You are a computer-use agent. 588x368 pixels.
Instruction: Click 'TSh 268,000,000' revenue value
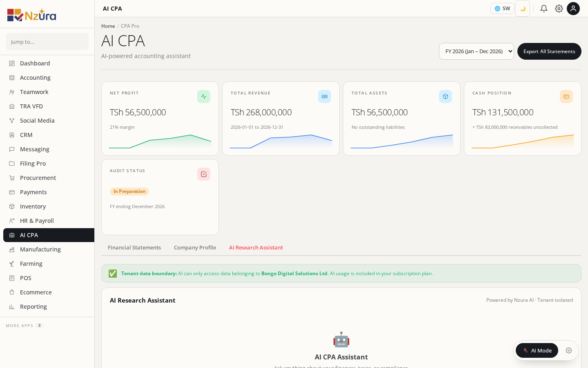pyautogui.click(x=261, y=112)
